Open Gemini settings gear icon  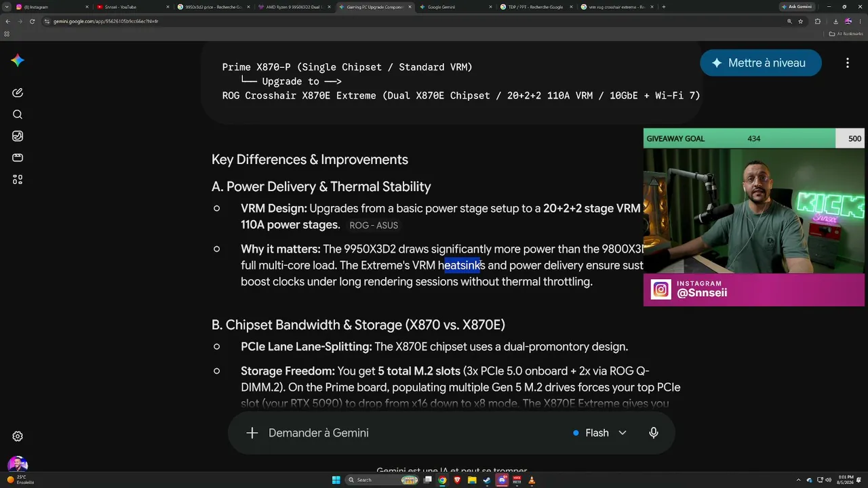(x=18, y=436)
